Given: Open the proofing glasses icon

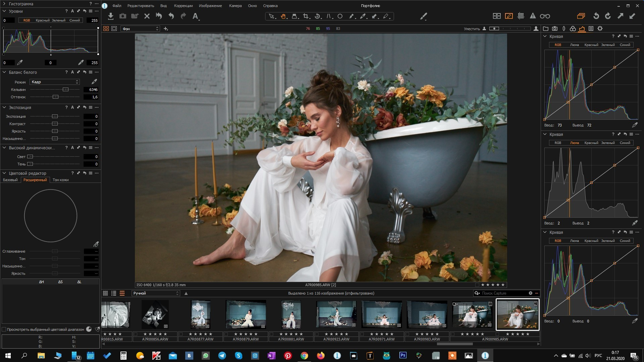Looking at the screenshot, I should 545,16.
